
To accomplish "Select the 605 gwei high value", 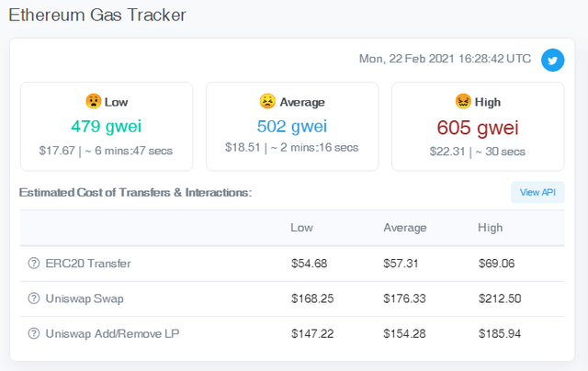I will [x=478, y=127].
